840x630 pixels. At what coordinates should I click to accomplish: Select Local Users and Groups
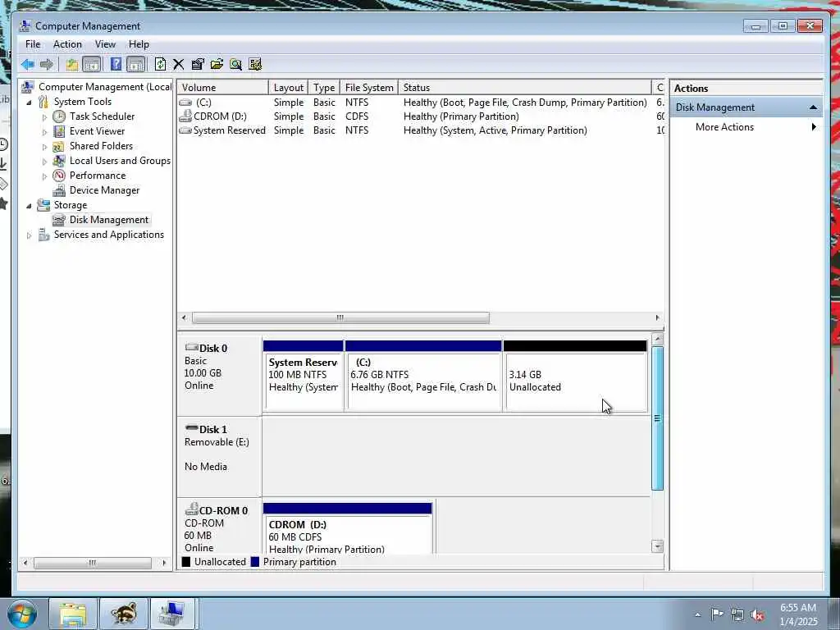coord(120,161)
